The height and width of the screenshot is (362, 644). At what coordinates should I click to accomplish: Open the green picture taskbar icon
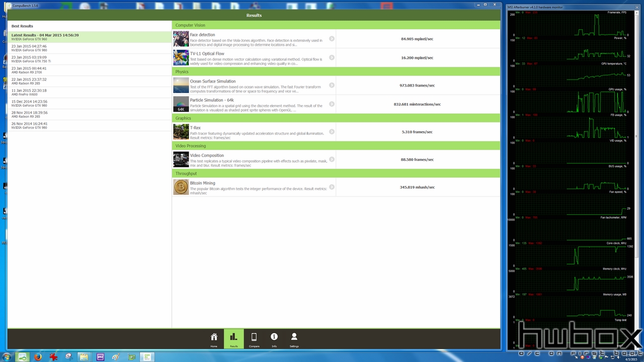(22, 357)
